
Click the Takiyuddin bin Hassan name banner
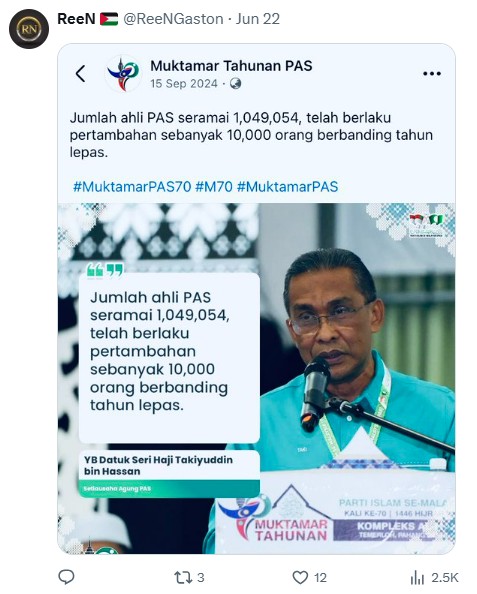point(169,474)
